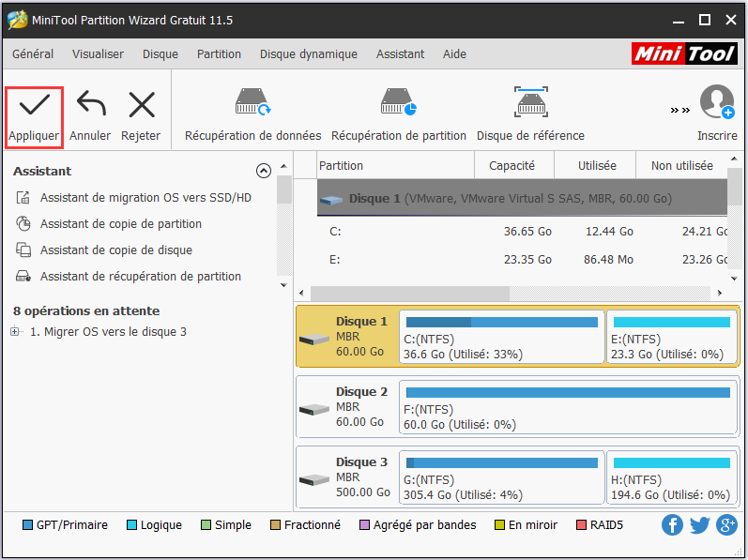Expand pending operation Migrer OS vers le disque 3
This screenshot has width=748, height=560.
pyautogui.click(x=15, y=331)
